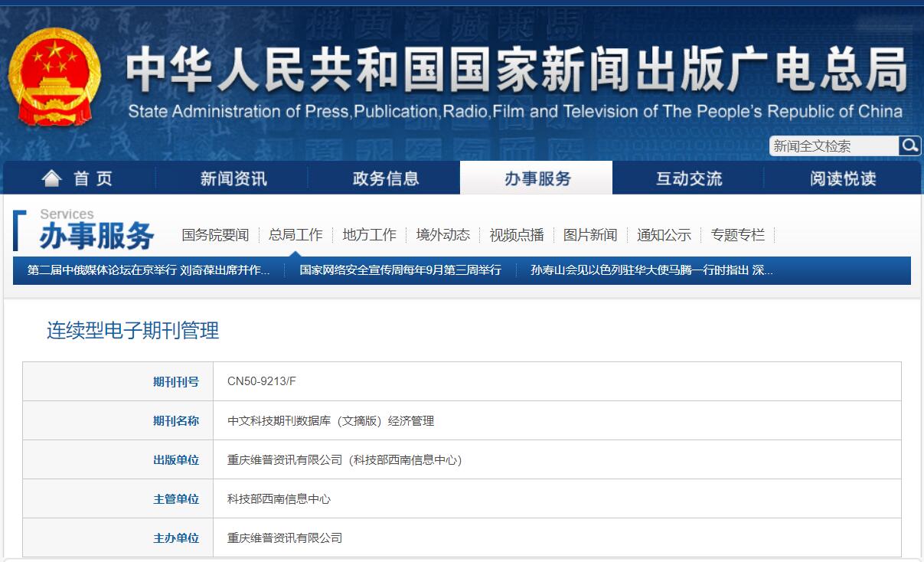Screen dimensions: 924x562
Task: Click the 出版单位 row label
Action: (176, 459)
